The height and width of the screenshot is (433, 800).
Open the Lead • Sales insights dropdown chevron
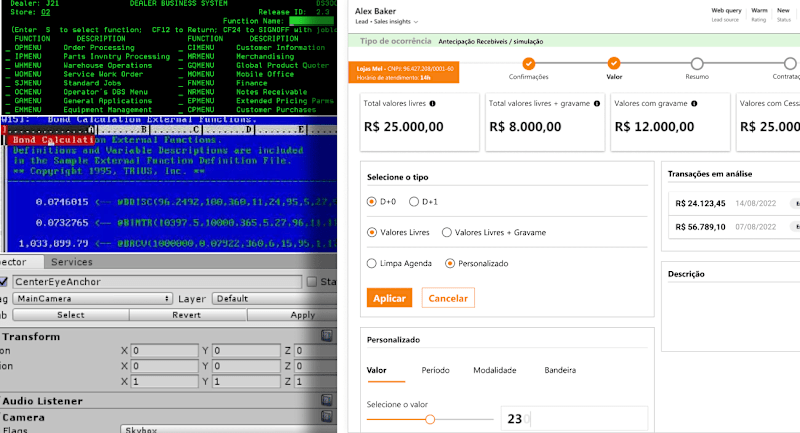pyautogui.click(x=416, y=22)
